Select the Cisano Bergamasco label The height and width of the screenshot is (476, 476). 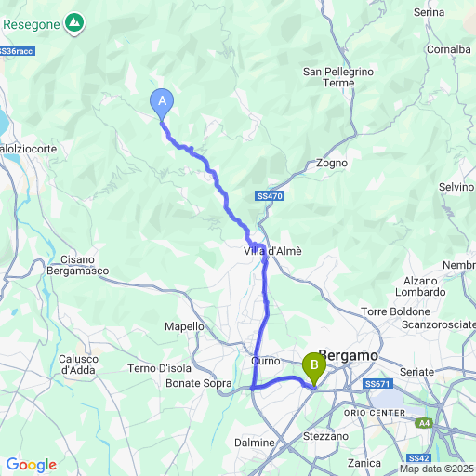click(78, 265)
